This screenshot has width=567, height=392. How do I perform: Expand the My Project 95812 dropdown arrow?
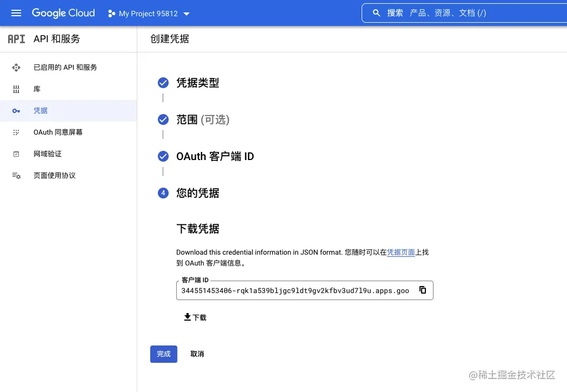click(186, 14)
